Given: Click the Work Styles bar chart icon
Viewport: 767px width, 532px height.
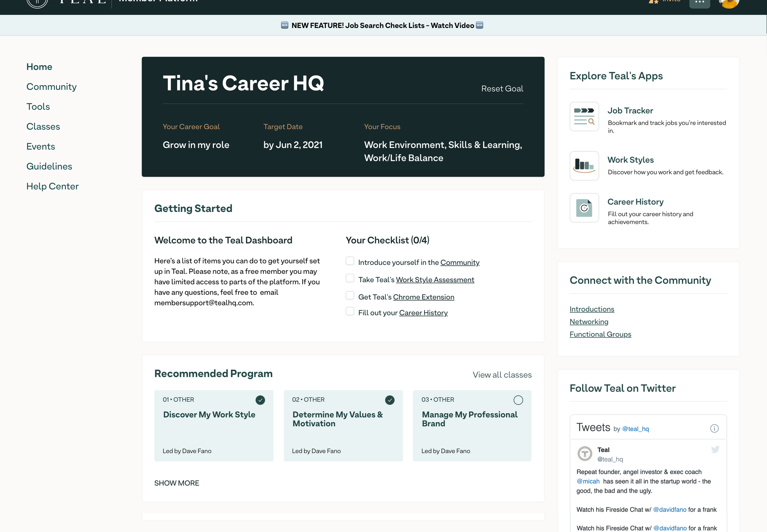Looking at the screenshot, I should (x=584, y=166).
